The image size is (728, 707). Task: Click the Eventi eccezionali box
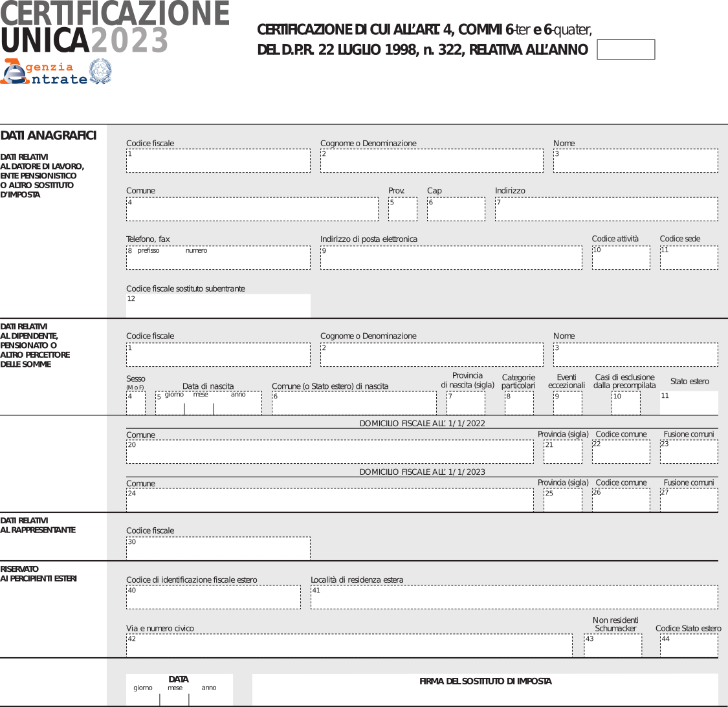pyautogui.click(x=567, y=404)
